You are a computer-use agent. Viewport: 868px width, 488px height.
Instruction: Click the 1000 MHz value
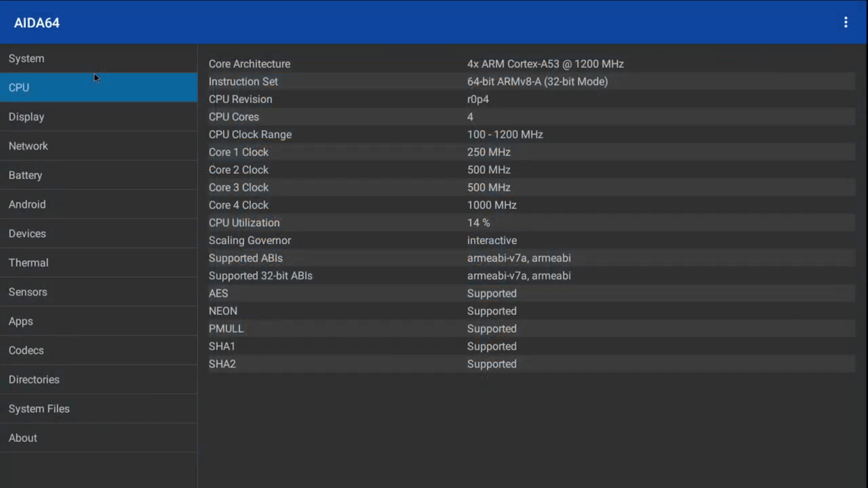click(492, 205)
